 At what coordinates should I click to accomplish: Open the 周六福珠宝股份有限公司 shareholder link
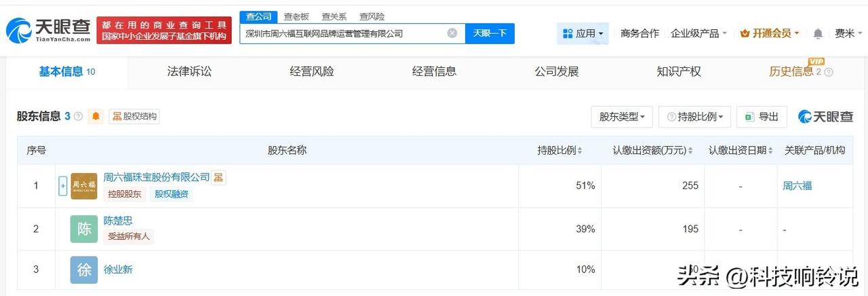(x=157, y=177)
